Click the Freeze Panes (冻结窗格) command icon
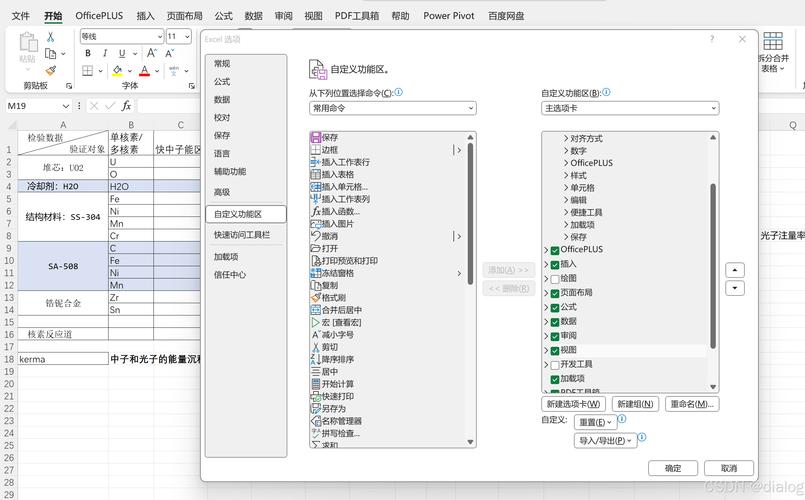Image resolution: width=805 pixels, height=500 pixels. click(x=316, y=273)
